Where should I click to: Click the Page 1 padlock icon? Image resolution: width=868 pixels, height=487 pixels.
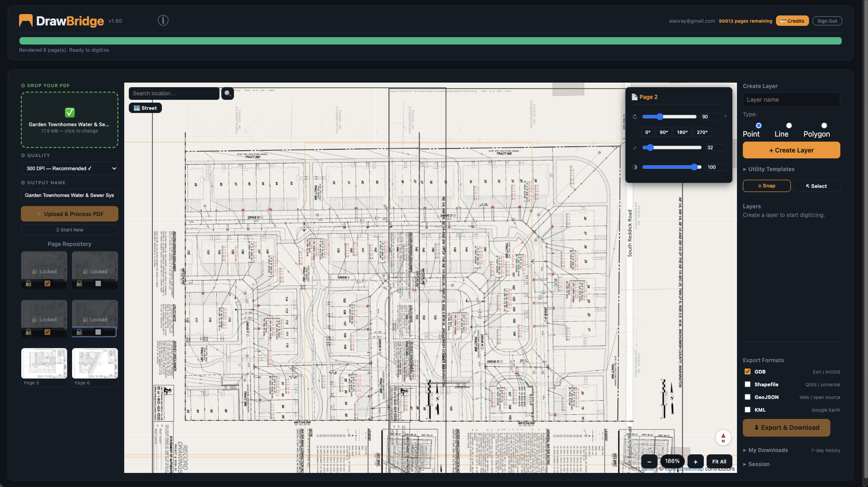(x=29, y=284)
